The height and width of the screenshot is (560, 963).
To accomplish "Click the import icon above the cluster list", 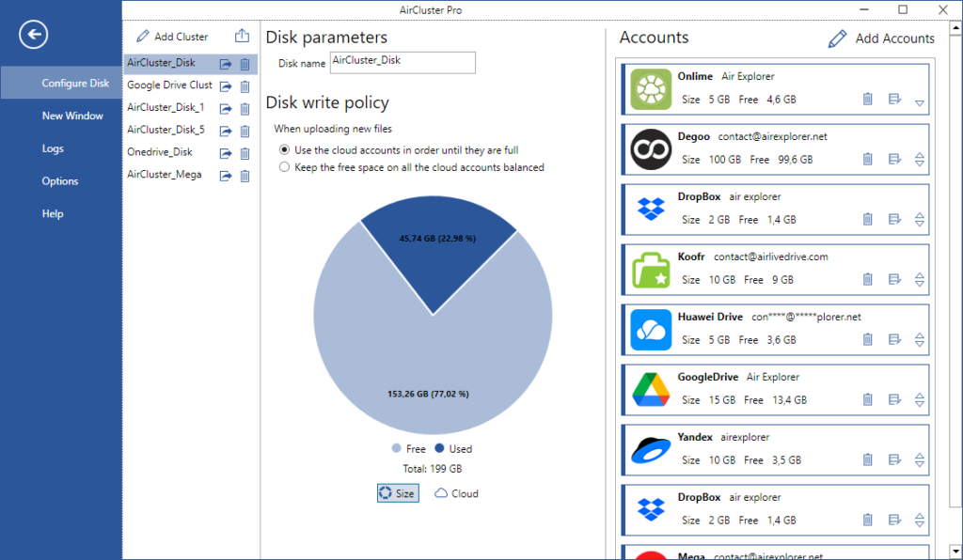I will 242,35.
